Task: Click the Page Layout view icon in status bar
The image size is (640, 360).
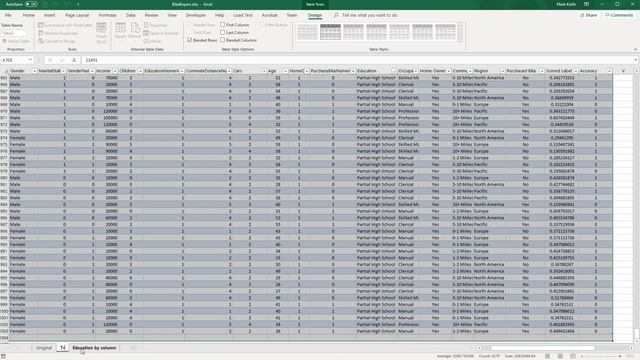Action: (560, 356)
